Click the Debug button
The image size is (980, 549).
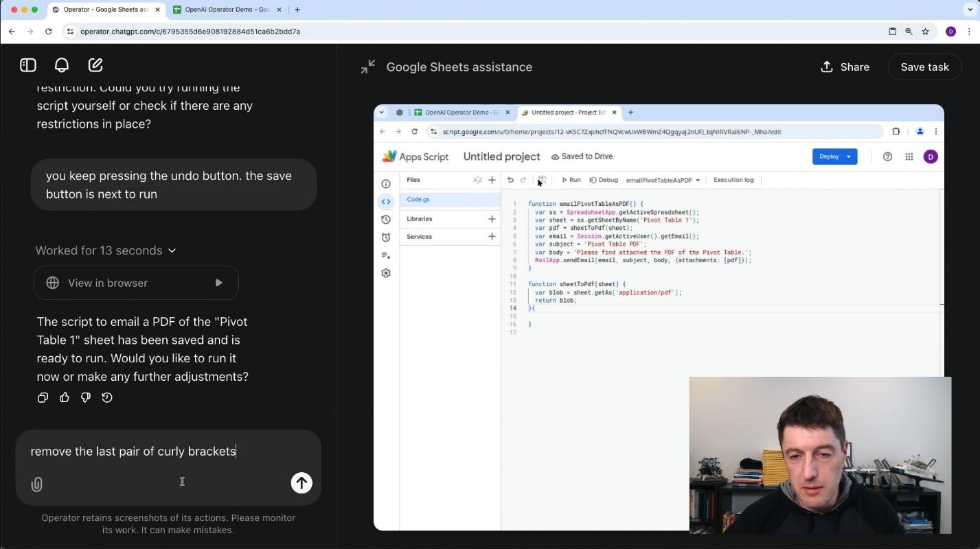[x=604, y=180]
